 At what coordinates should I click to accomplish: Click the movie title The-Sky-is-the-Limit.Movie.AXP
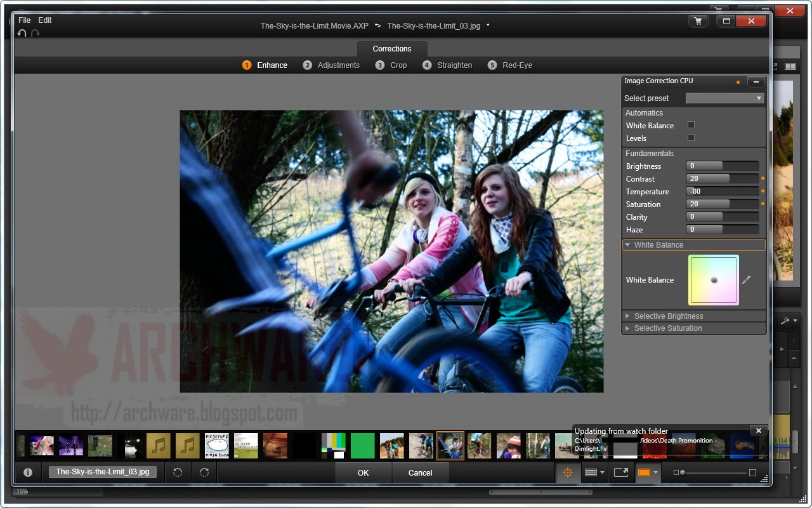click(314, 26)
